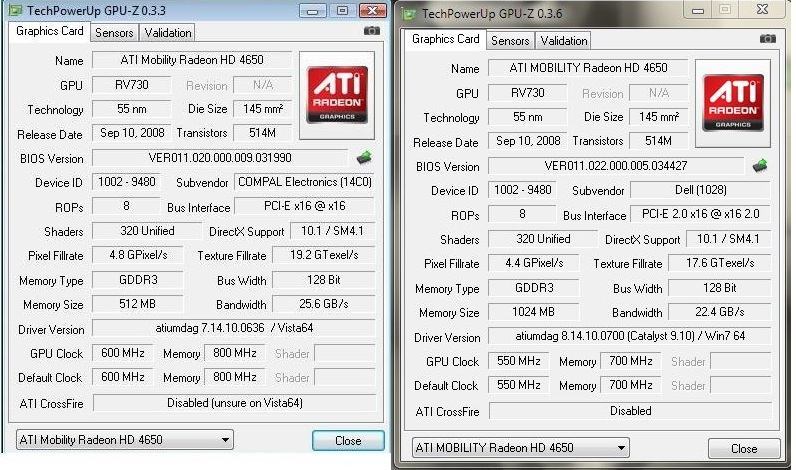The height and width of the screenshot is (470, 796).
Task: Click the Disabled CrossFire field in GPU-Z 0.3.6
Action: coord(631,411)
